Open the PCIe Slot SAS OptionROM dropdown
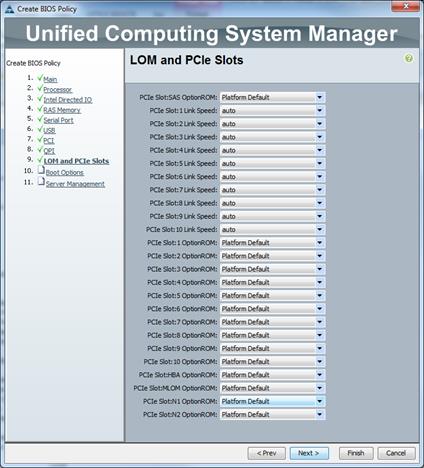This screenshot has width=424, height=468. point(272,98)
